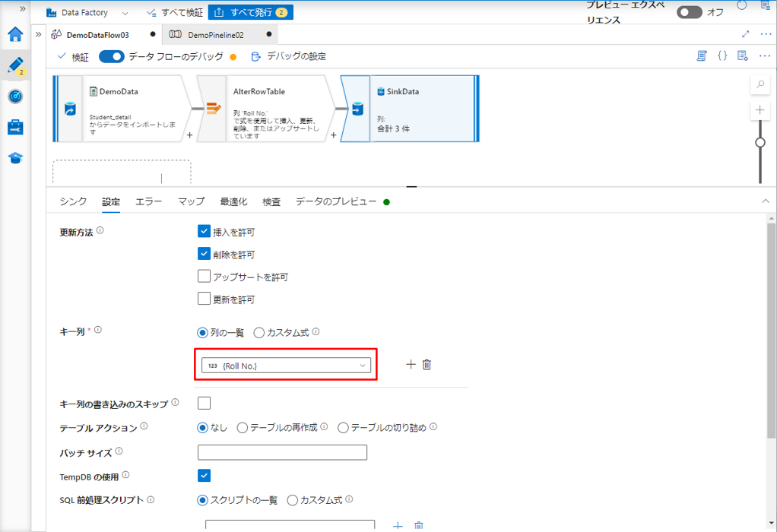
Task: Click the SinkData sink icon
Action: [x=357, y=109]
